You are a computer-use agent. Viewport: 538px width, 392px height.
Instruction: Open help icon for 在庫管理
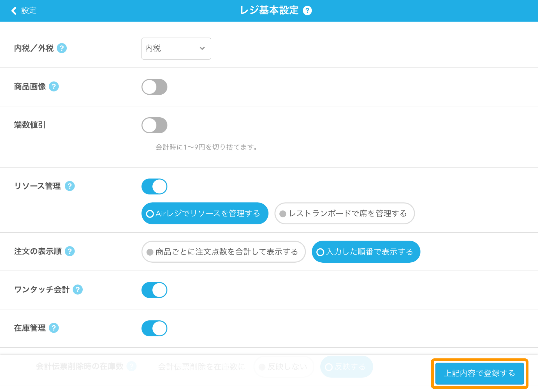[x=54, y=328]
